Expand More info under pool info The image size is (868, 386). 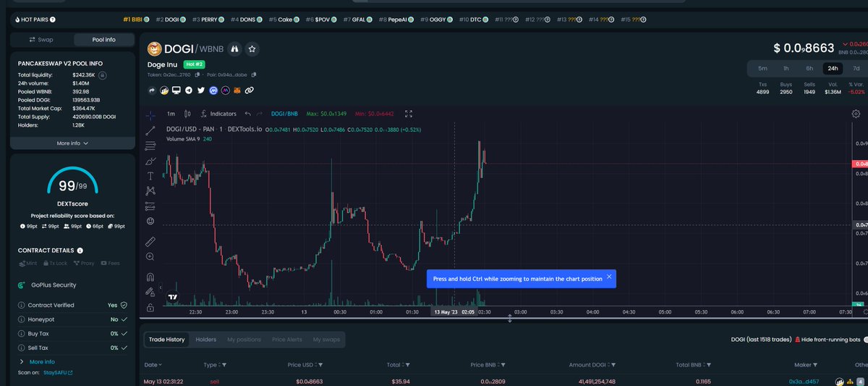[72, 143]
